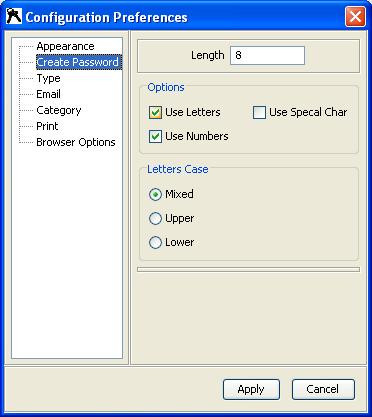Open the Browser Options section

coord(76,142)
